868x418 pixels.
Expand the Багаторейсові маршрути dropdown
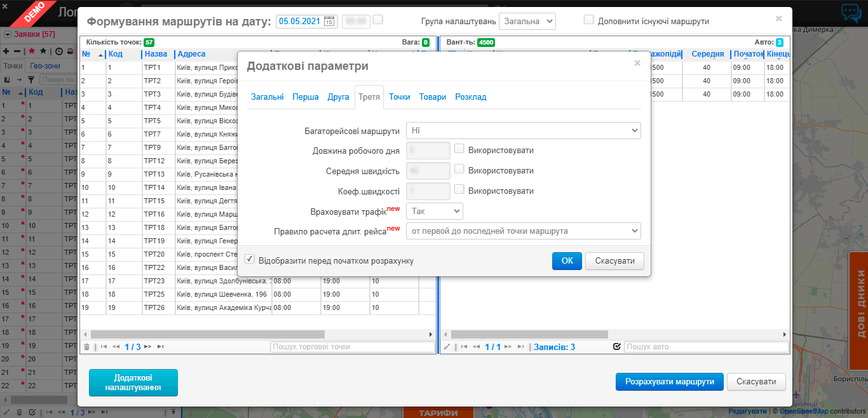click(x=523, y=130)
